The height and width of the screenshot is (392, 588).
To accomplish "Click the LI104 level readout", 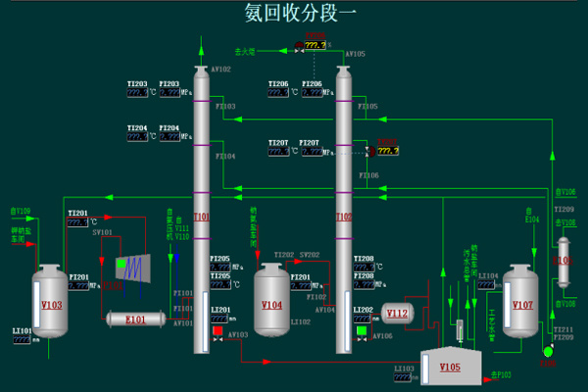I will point(486,285).
